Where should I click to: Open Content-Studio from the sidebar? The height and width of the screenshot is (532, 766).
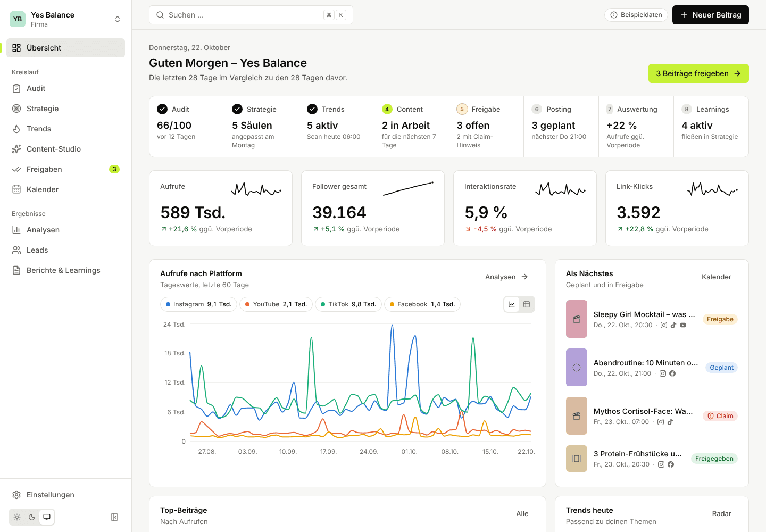(x=65, y=149)
